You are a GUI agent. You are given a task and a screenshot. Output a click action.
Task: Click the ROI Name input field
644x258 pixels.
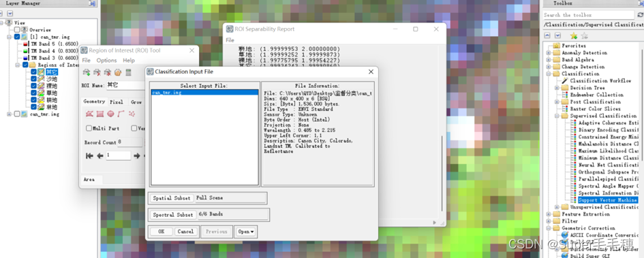pos(125,86)
